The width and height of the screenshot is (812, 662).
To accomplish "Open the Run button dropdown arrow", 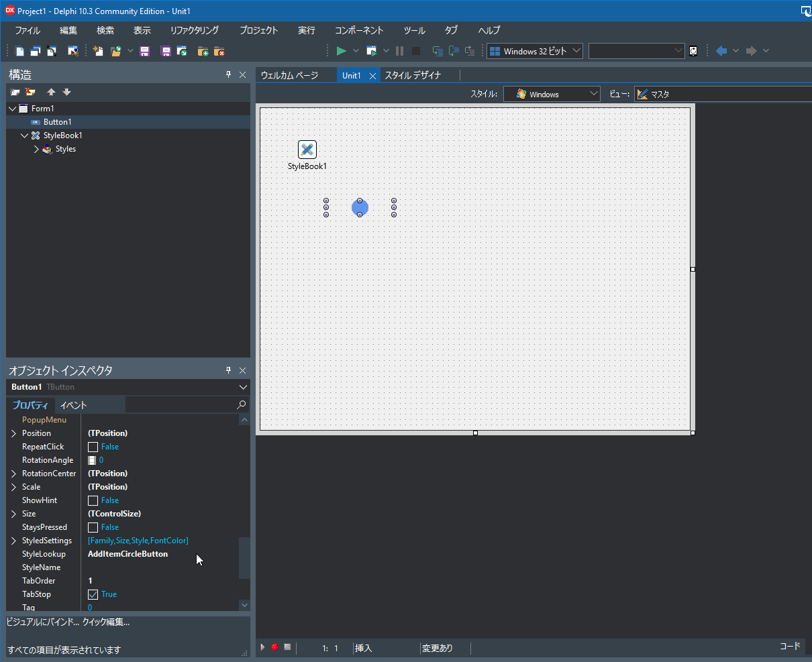I will pos(356,51).
